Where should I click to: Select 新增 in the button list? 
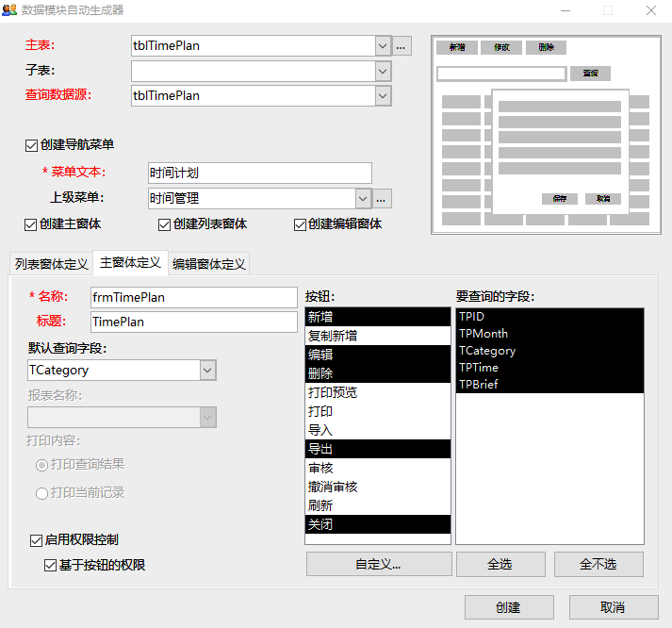pos(378,317)
